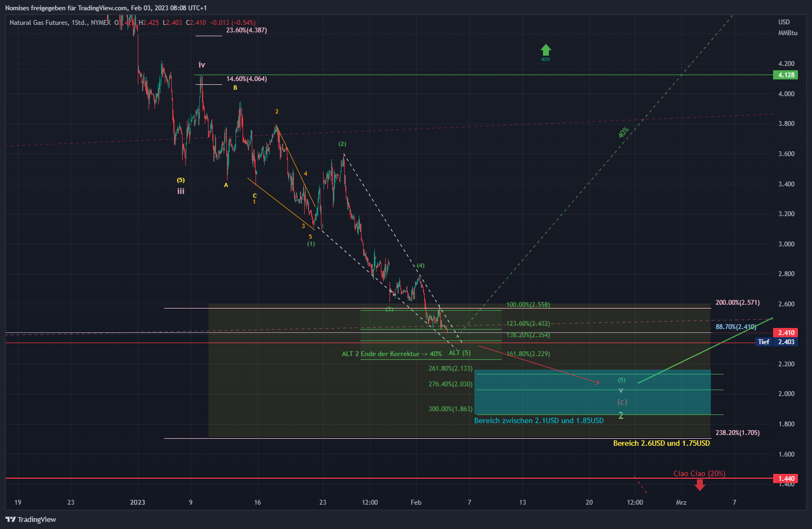Select the 23.60%(4.387) Fibonacci label
812x529 pixels.
[x=246, y=30]
